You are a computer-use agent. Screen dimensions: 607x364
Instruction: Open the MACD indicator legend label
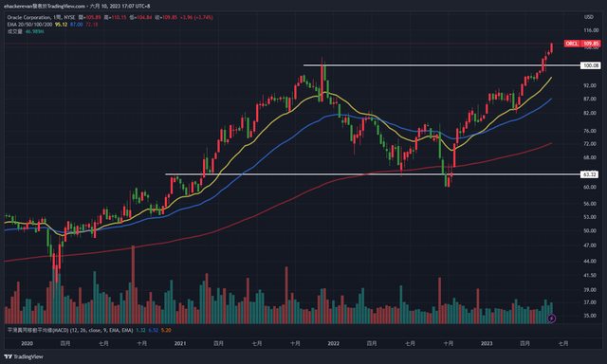[70, 330]
